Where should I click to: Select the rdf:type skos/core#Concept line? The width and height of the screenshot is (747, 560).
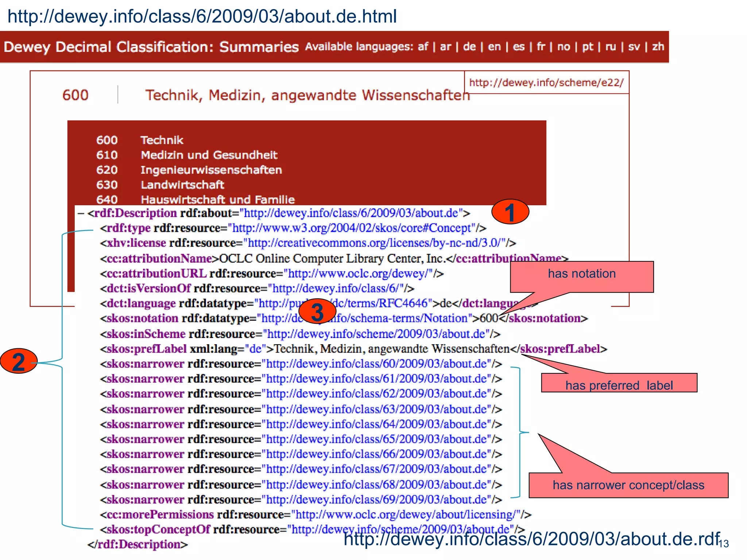[293, 229]
